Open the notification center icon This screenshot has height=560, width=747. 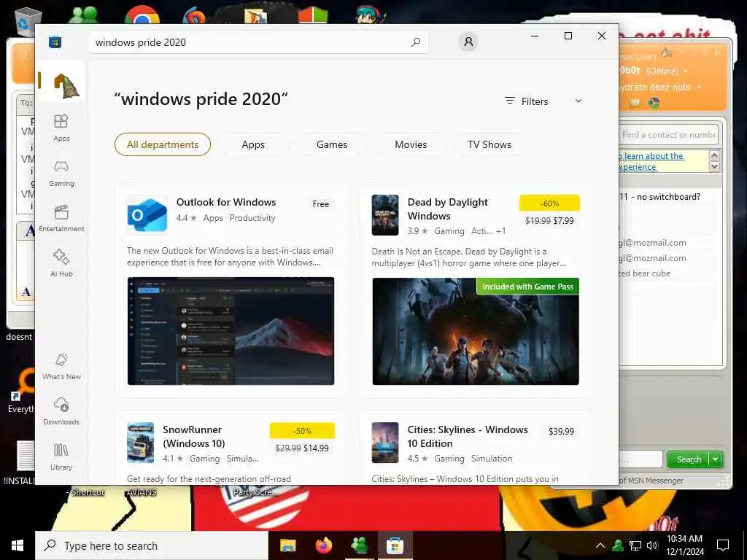(723, 545)
